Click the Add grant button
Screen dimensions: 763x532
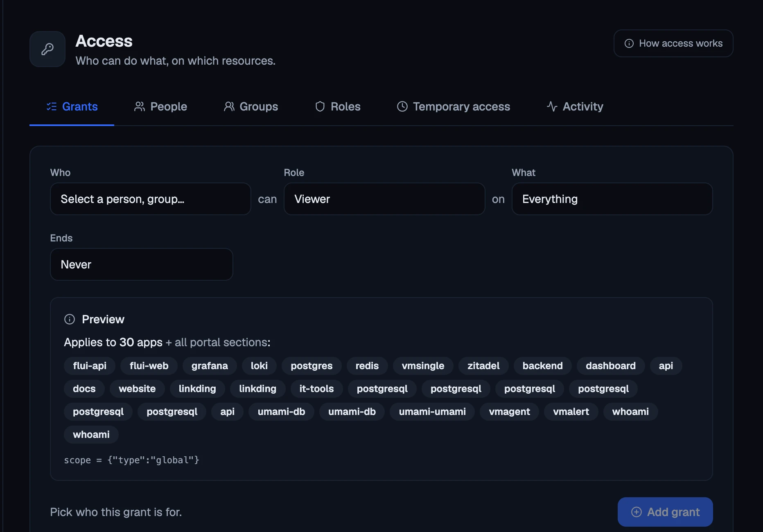[x=665, y=512]
